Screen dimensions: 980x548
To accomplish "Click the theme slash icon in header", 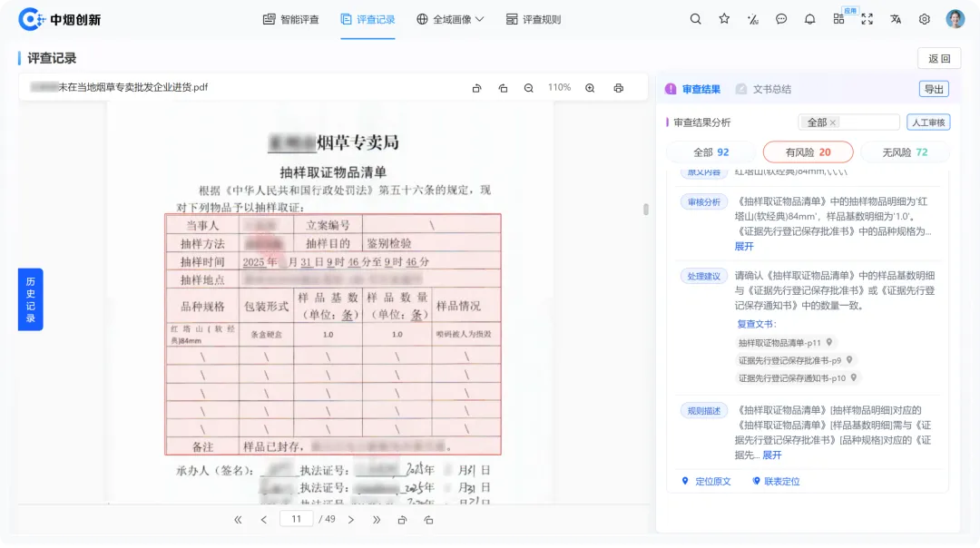I will click(752, 19).
